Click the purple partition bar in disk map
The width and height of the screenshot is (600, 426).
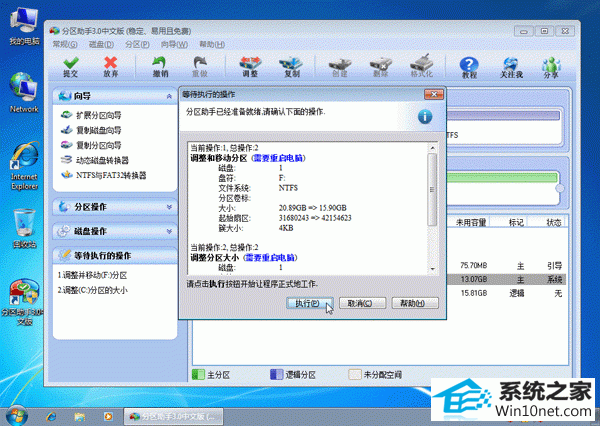[503, 116]
